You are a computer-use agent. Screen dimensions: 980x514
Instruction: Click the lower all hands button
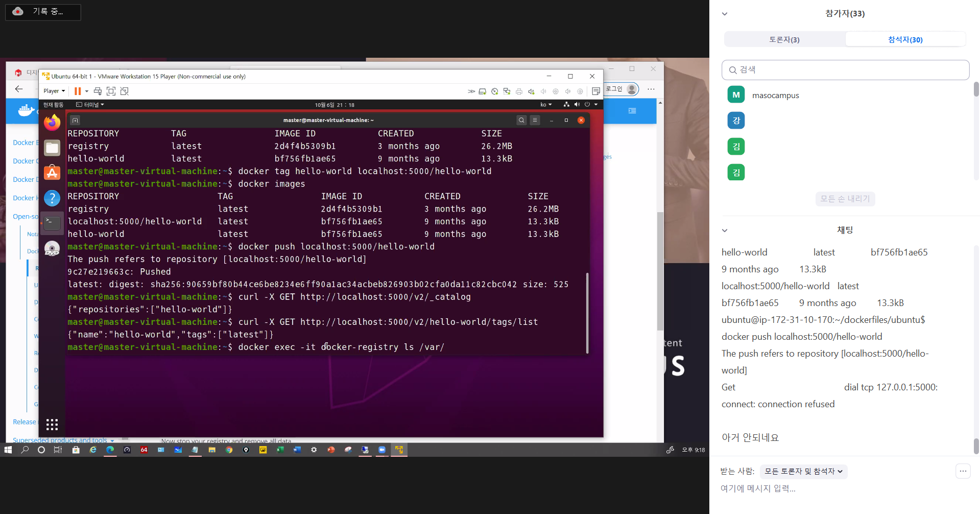pyautogui.click(x=845, y=199)
